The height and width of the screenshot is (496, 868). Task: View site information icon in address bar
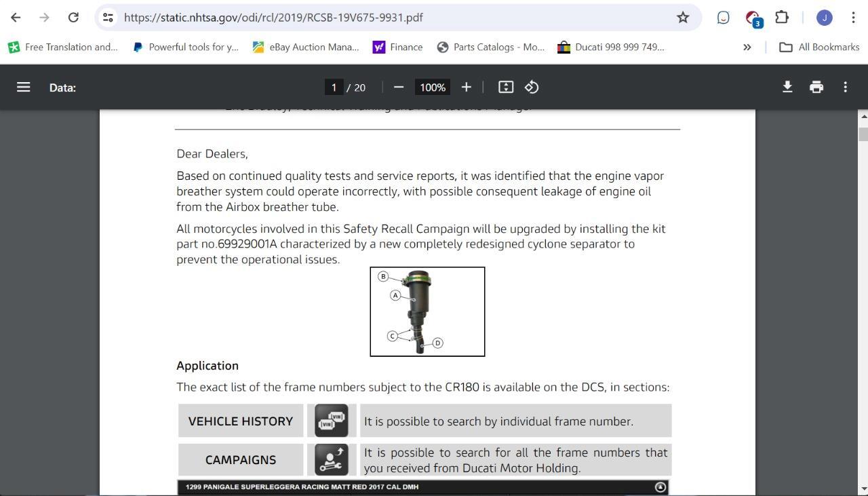[108, 18]
